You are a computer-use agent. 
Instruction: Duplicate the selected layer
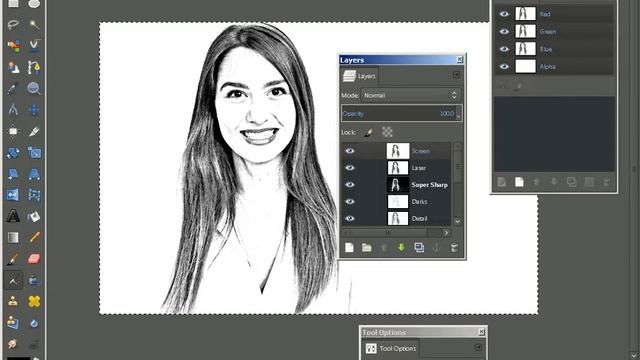click(419, 247)
